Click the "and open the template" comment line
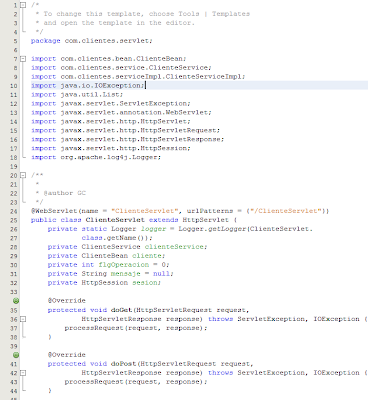The image size is (368, 400). coord(115,23)
